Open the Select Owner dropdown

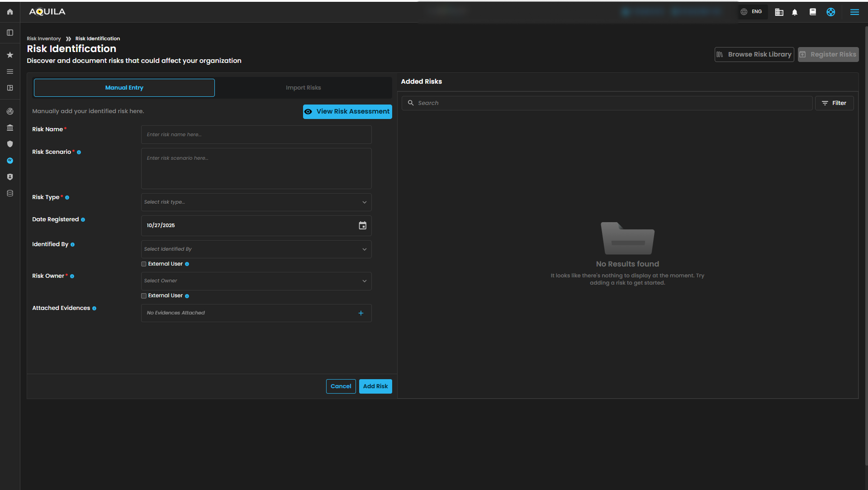pyautogui.click(x=256, y=281)
